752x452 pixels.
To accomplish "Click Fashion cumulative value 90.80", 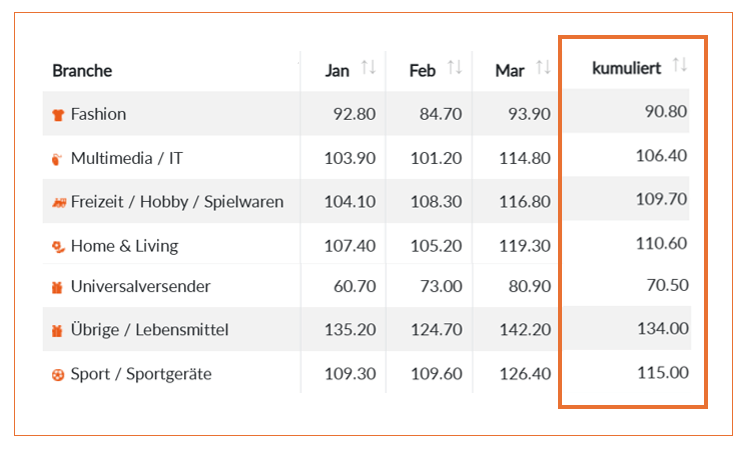I will pos(666,111).
